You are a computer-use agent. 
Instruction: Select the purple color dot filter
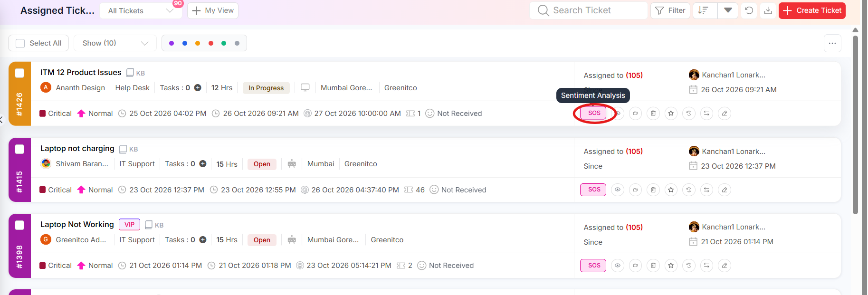pos(172,43)
